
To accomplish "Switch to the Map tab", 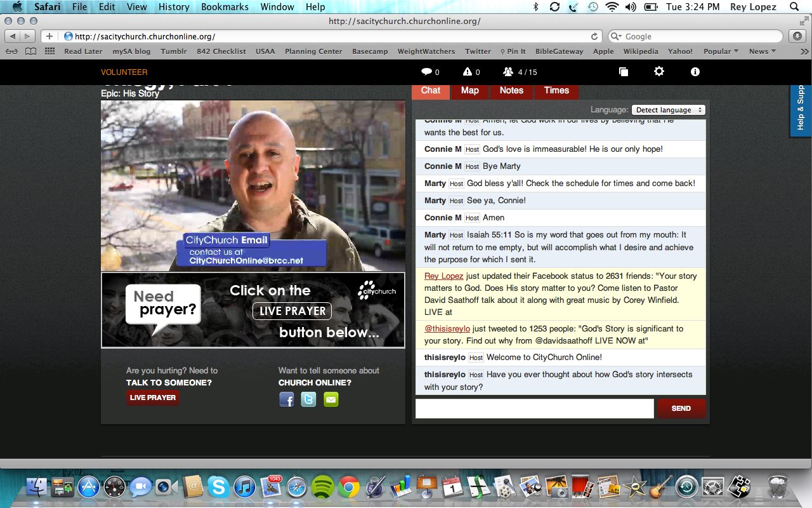I will 470,90.
